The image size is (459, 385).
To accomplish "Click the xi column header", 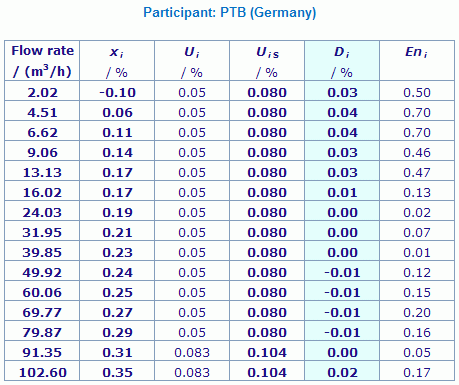I will [x=117, y=61].
